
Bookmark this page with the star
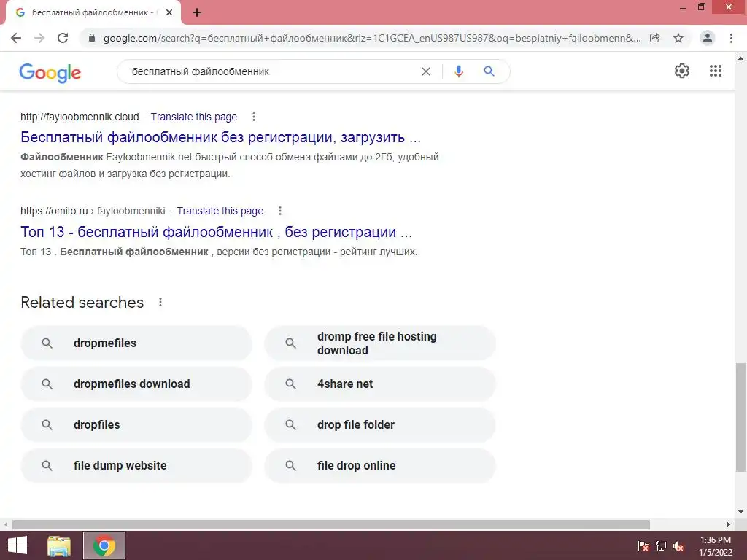click(x=678, y=38)
